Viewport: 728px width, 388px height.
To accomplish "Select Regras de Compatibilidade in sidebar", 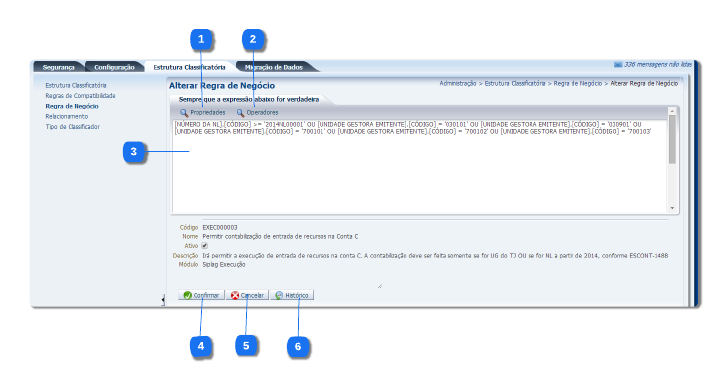I will (x=80, y=96).
